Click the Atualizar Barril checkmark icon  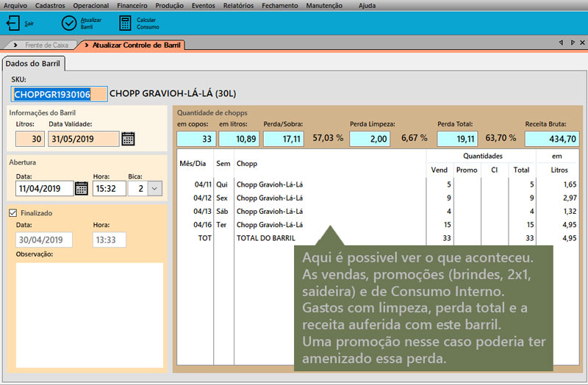pos(69,24)
